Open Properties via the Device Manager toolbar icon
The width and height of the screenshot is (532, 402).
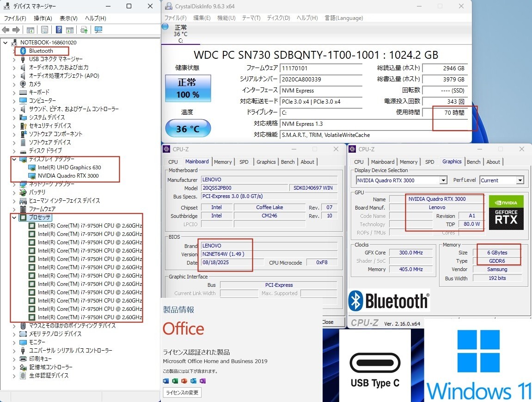pos(44,30)
